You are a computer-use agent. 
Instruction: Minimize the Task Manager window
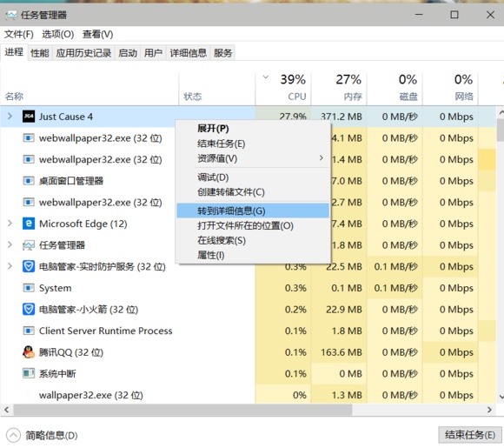[x=419, y=15]
